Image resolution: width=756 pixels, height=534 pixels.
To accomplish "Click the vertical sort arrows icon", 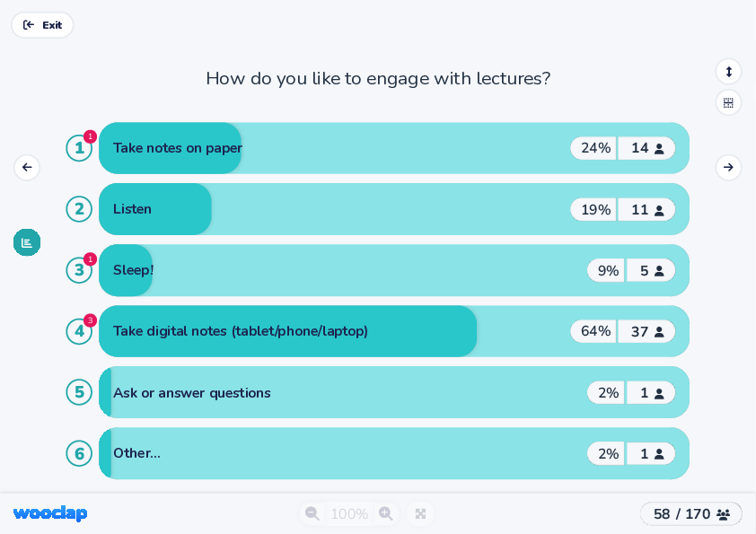I will coord(728,72).
